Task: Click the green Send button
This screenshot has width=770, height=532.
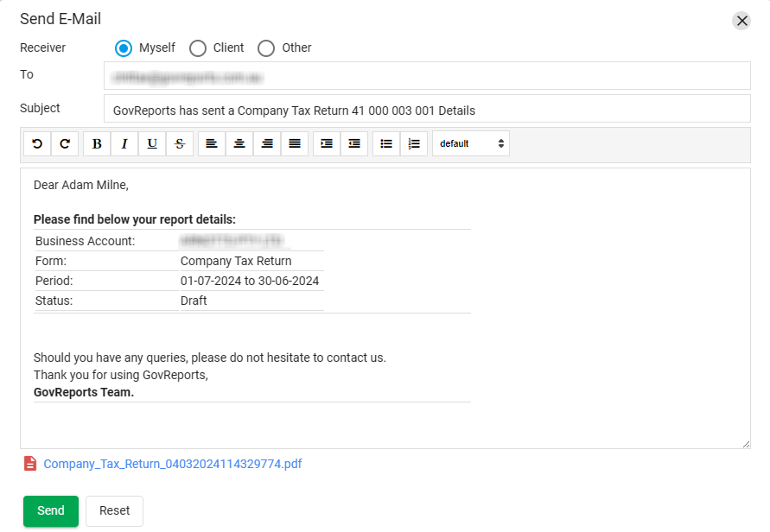Action: pos(51,510)
